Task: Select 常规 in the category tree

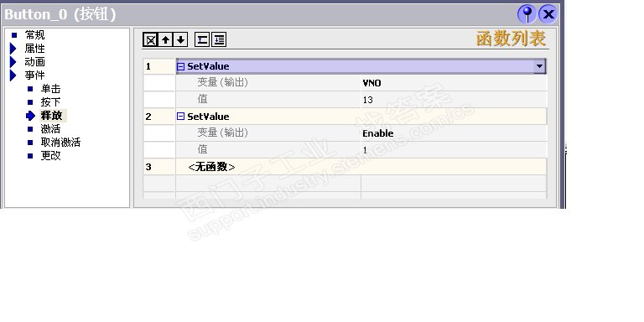Action: click(34, 35)
